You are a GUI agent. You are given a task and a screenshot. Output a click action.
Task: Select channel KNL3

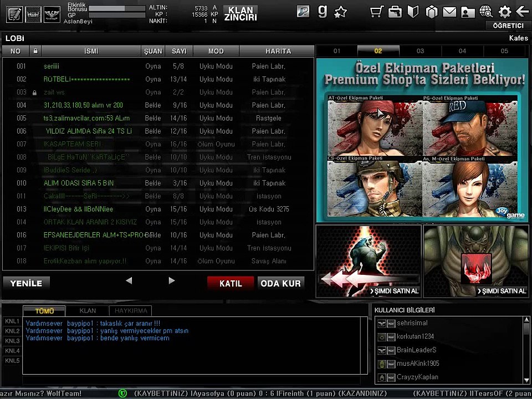12,341
